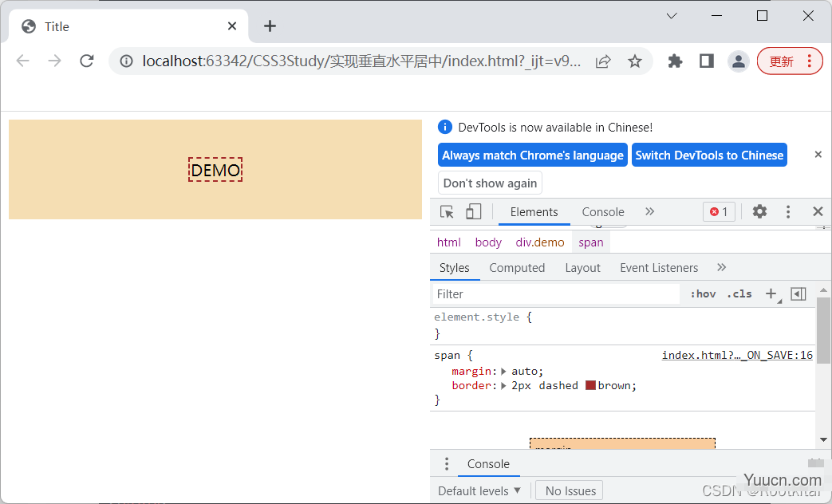Image resolution: width=832 pixels, height=504 pixels.
Task: Toggle the .cls class editor
Action: tap(739, 294)
